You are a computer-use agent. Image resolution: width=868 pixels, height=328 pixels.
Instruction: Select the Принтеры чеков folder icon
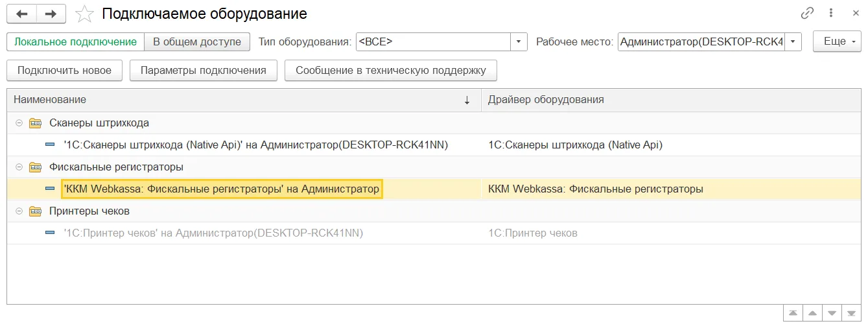point(36,211)
